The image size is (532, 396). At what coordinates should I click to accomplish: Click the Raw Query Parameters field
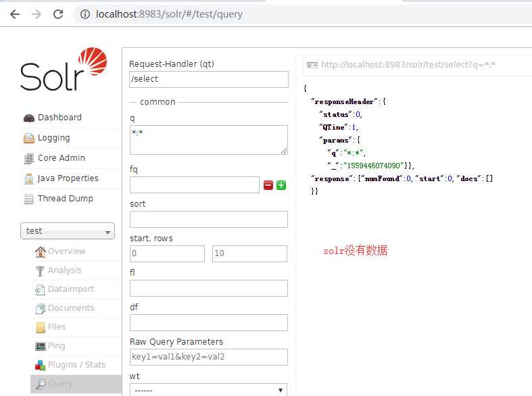tap(209, 357)
